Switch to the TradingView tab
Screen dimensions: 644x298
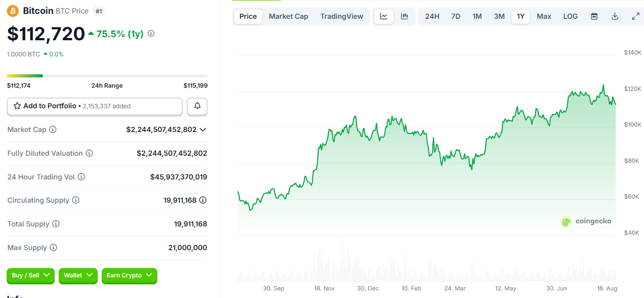[x=341, y=17]
